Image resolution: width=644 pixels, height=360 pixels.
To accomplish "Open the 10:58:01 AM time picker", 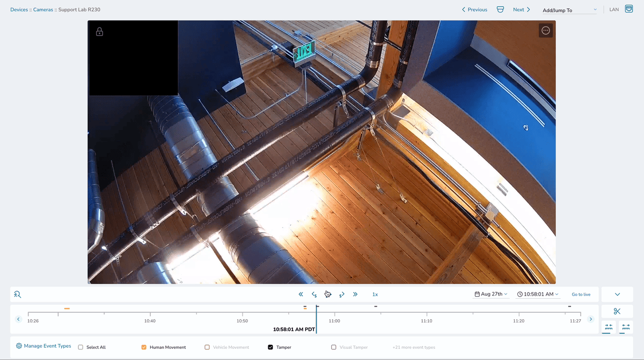I will coord(538,294).
